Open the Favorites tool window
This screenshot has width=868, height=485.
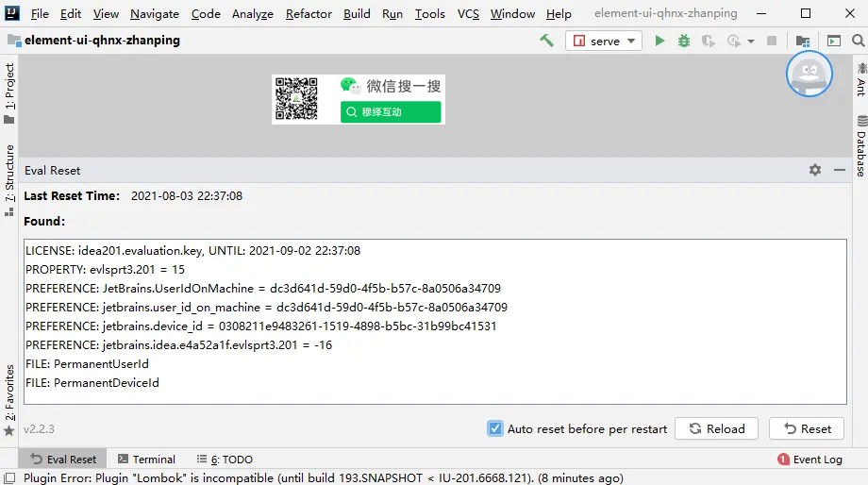9,400
